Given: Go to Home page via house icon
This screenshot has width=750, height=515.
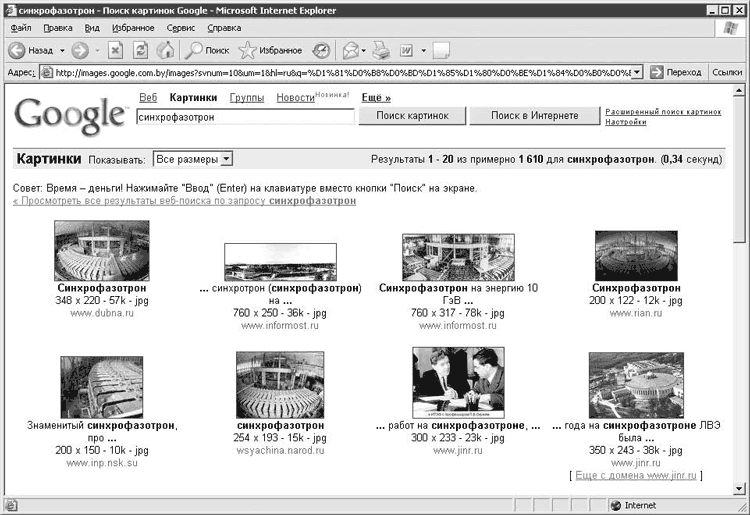Looking at the screenshot, I should click(x=165, y=50).
